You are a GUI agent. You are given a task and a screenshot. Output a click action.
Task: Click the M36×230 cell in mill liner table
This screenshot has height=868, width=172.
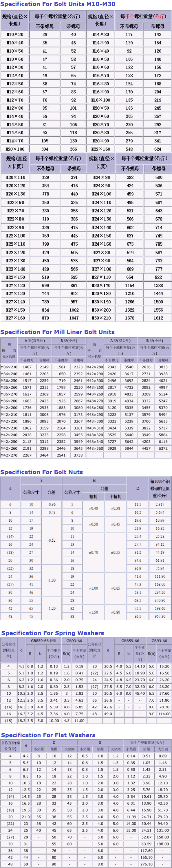(9, 367)
